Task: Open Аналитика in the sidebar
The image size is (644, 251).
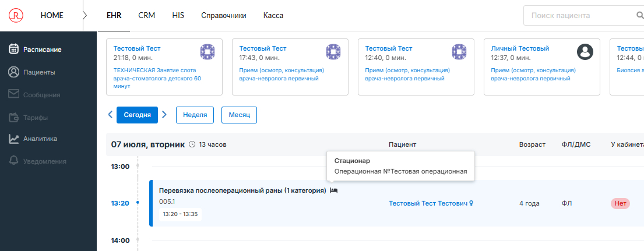Action: 40,139
